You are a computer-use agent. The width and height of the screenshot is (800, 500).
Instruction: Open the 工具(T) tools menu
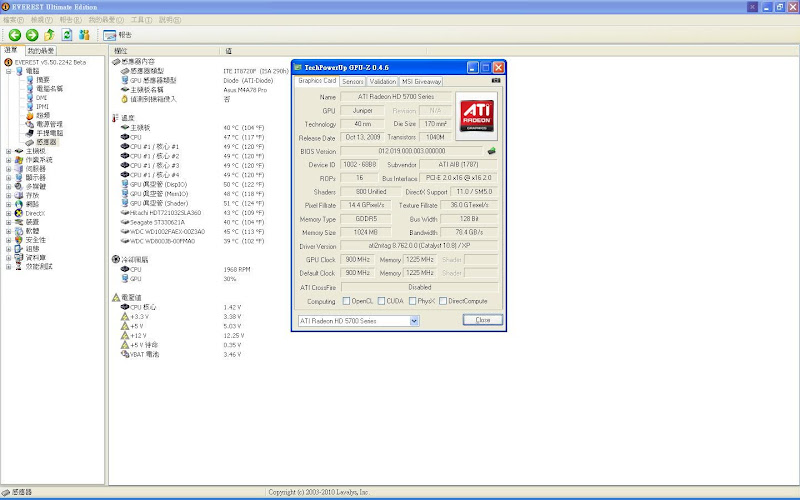141,20
